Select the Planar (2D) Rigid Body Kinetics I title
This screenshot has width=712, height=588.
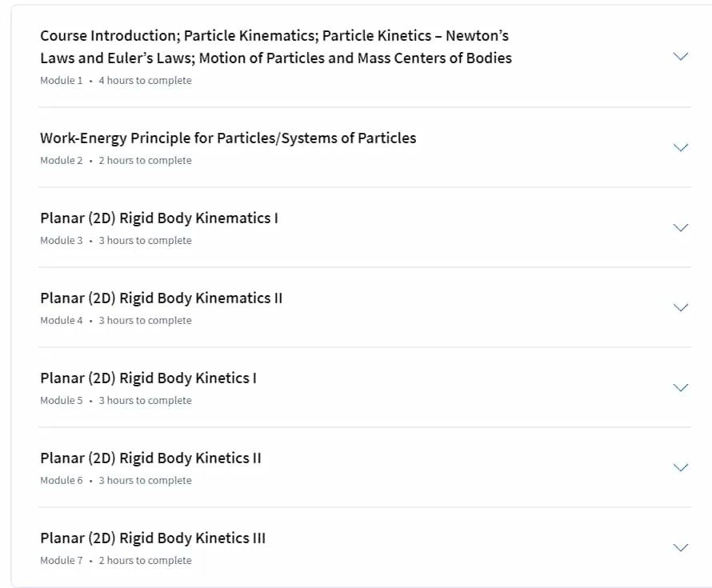pos(149,378)
